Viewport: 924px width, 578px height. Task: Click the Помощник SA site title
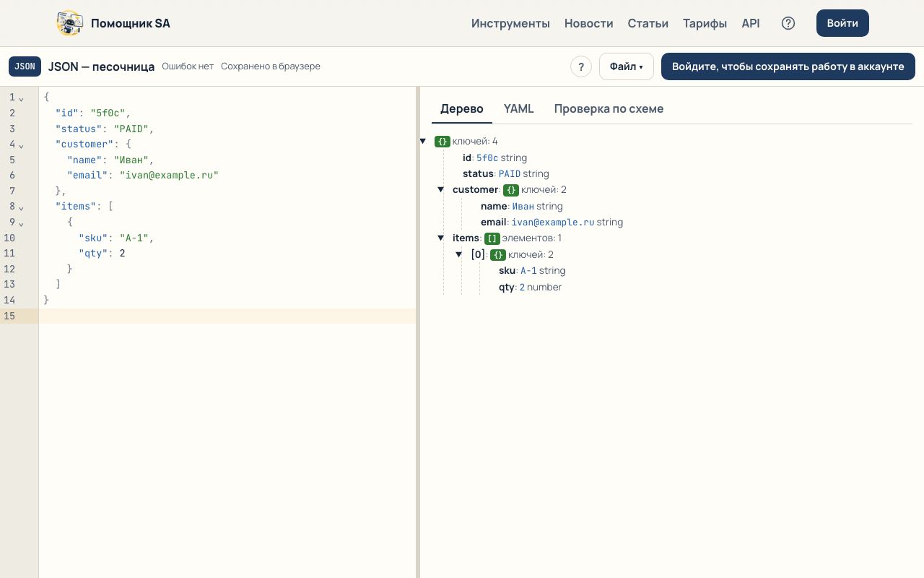131,23
